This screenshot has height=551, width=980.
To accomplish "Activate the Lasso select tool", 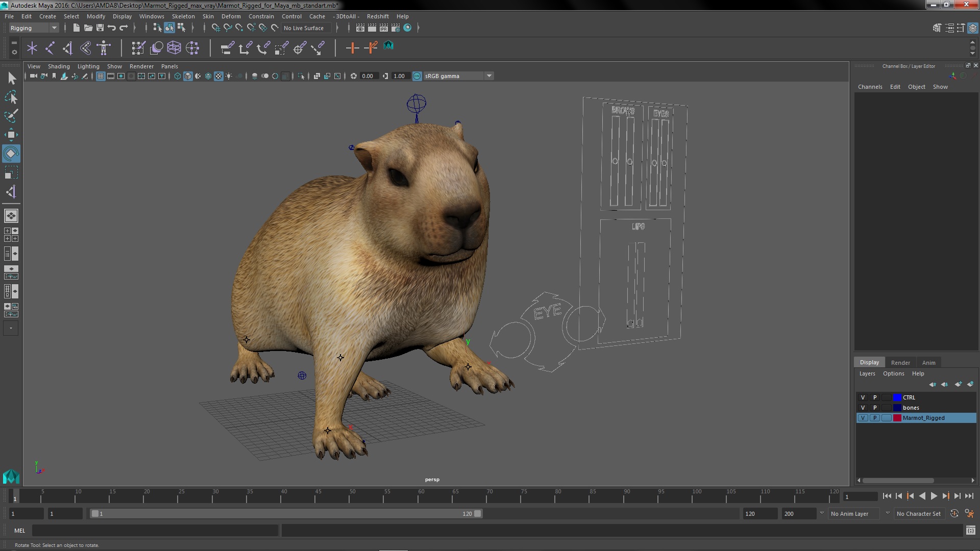I will click(x=11, y=97).
